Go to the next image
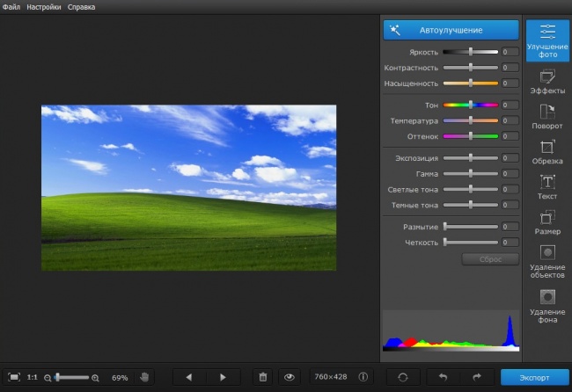Image resolution: width=572 pixels, height=392 pixels. tap(223, 377)
